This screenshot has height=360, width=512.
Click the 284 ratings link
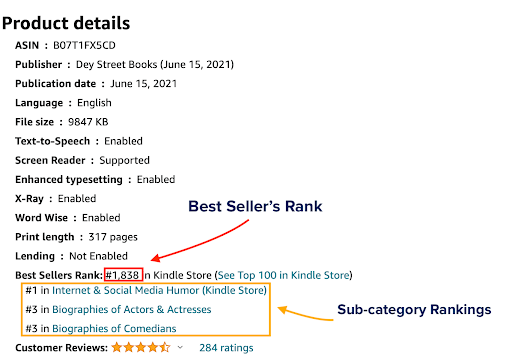point(226,348)
